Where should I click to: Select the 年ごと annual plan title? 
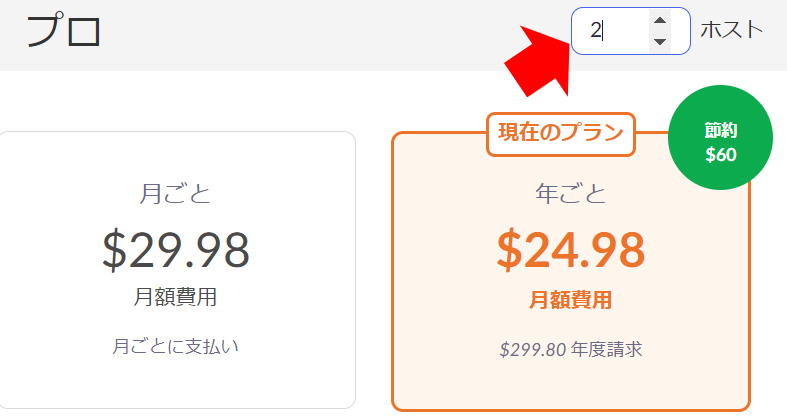tap(571, 193)
